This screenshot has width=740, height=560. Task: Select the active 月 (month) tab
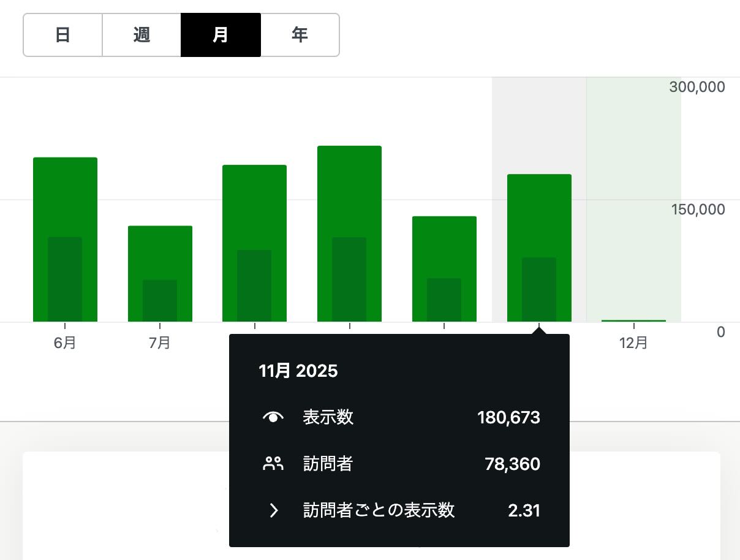221,35
